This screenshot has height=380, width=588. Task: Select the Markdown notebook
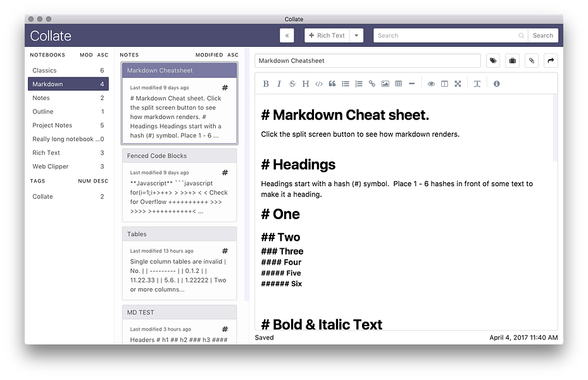pos(68,84)
